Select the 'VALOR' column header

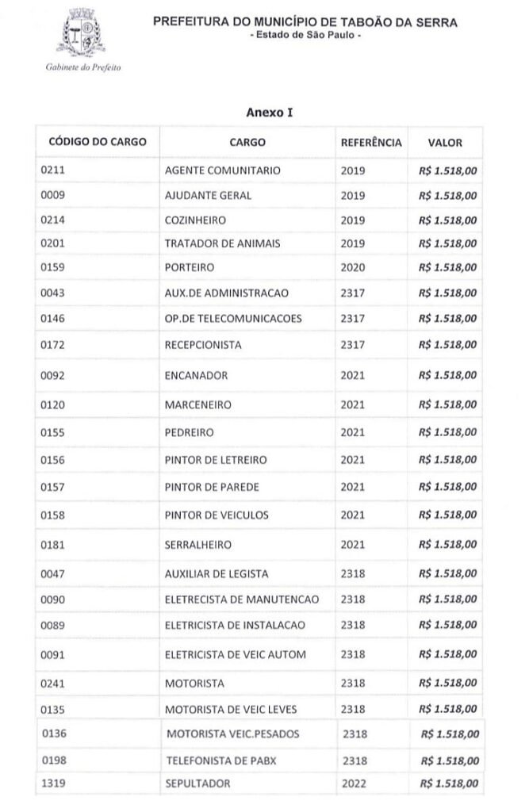pyautogui.click(x=445, y=143)
